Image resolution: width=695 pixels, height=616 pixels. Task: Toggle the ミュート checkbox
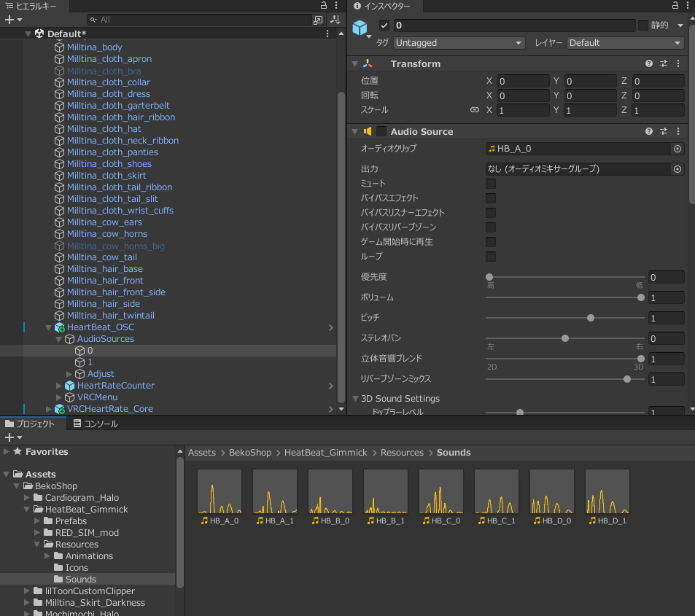pyautogui.click(x=491, y=184)
